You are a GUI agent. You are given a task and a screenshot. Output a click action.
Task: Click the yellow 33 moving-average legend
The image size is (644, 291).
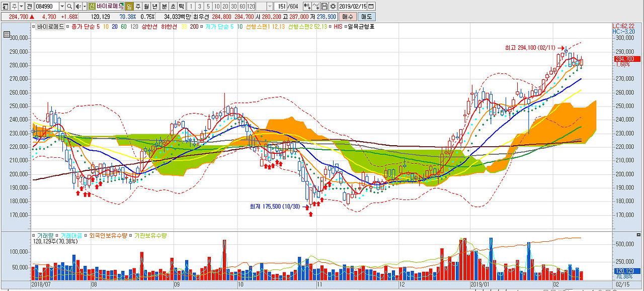click(184, 27)
